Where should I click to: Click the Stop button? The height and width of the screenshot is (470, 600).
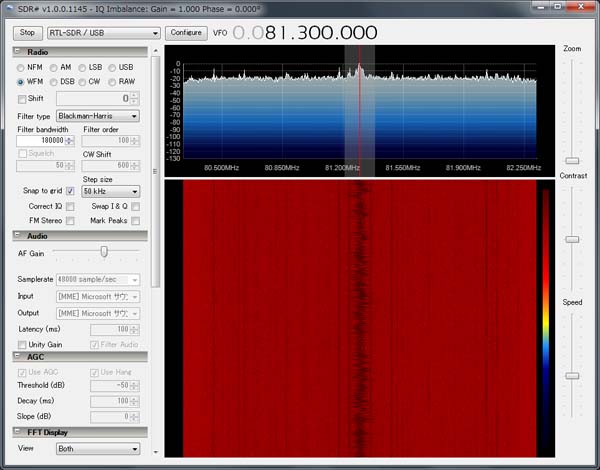(27, 33)
